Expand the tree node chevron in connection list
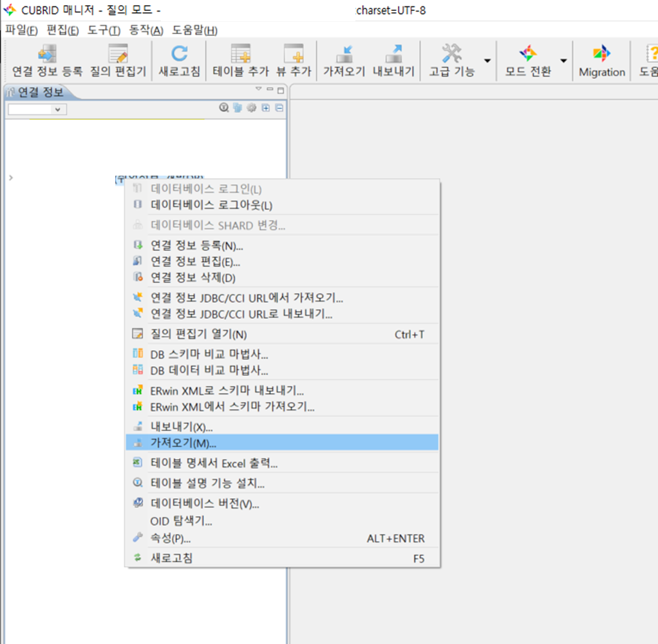This screenshot has width=658, height=644. point(11,178)
